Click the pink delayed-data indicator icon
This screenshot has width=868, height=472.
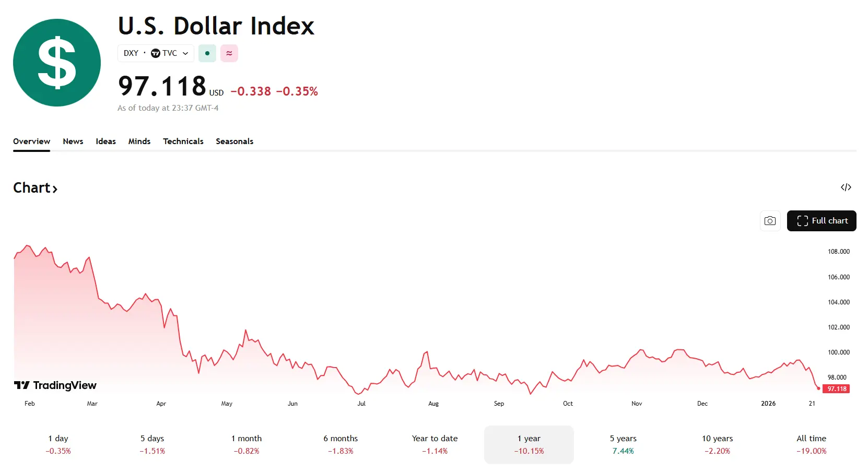(229, 53)
